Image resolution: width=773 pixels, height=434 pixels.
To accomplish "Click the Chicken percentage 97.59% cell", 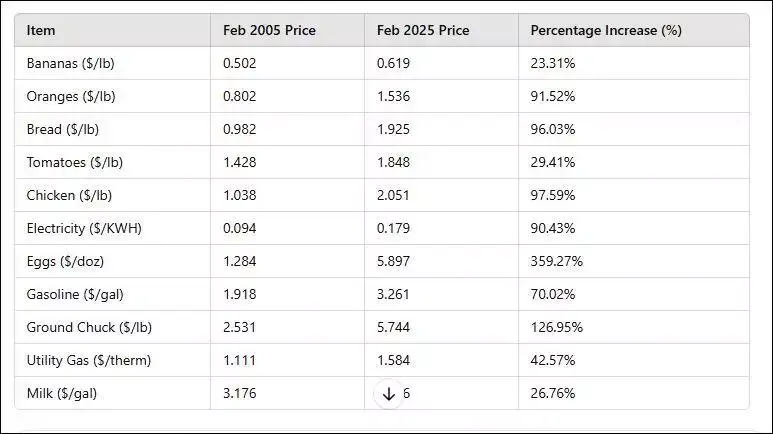I will (x=553, y=195).
